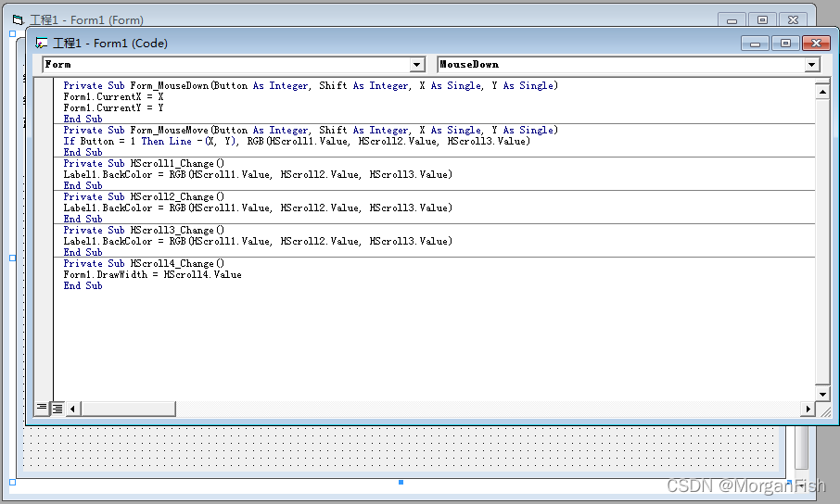This screenshot has width=840, height=504.
Task: Open the MouseDown procedure dropdown arrow
Action: point(812,65)
